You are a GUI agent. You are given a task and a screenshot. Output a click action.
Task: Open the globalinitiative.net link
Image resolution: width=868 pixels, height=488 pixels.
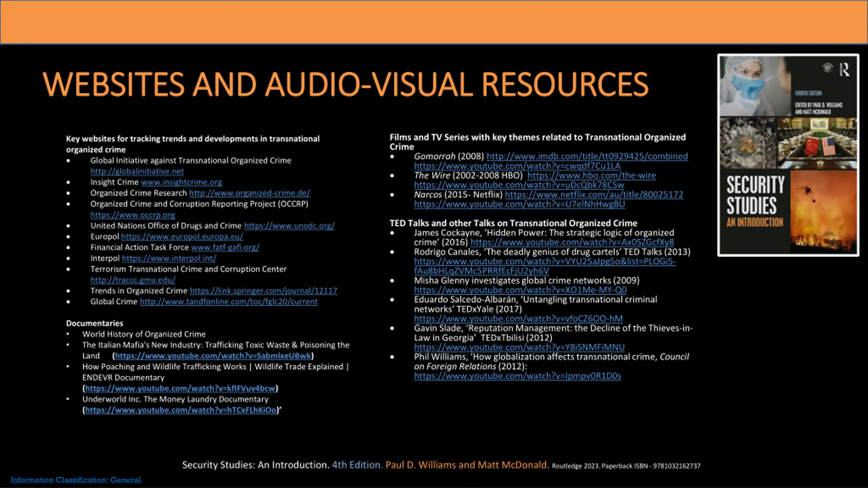[x=137, y=171]
